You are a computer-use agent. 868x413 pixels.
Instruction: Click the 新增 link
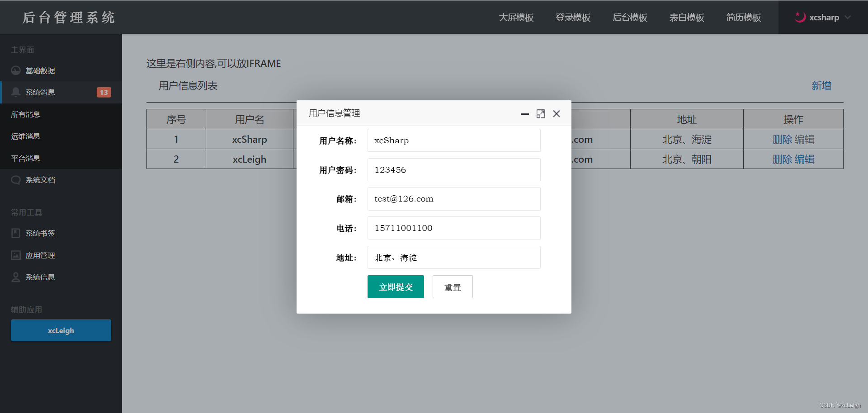click(821, 86)
